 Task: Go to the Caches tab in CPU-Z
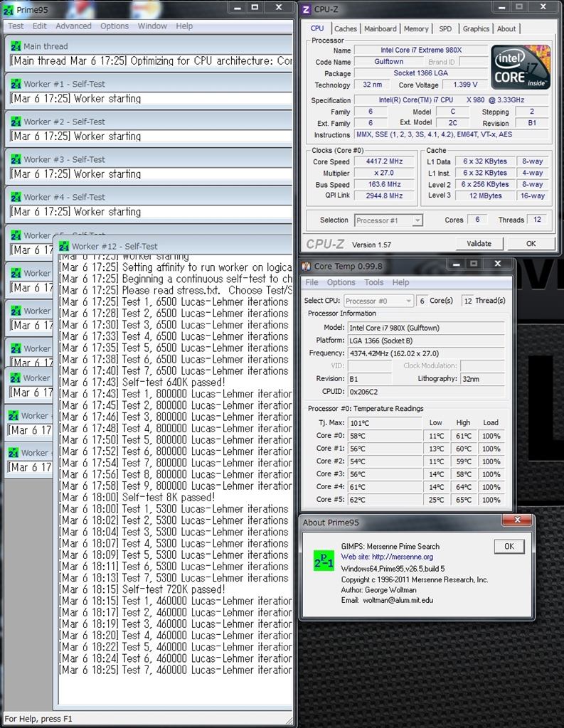click(x=346, y=29)
